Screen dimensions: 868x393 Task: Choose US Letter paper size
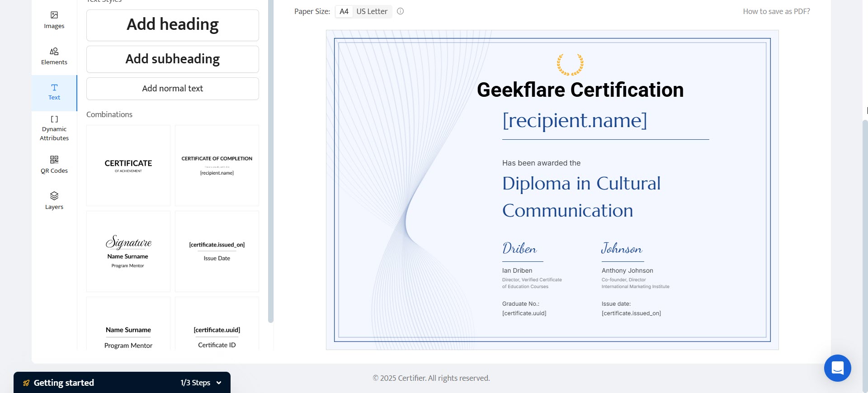(x=372, y=11)
